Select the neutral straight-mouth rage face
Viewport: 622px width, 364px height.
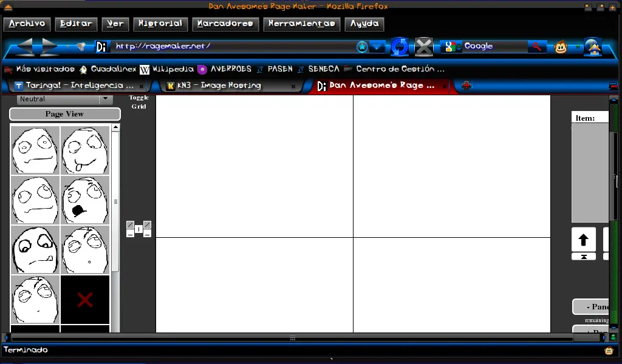pos(35,150)
